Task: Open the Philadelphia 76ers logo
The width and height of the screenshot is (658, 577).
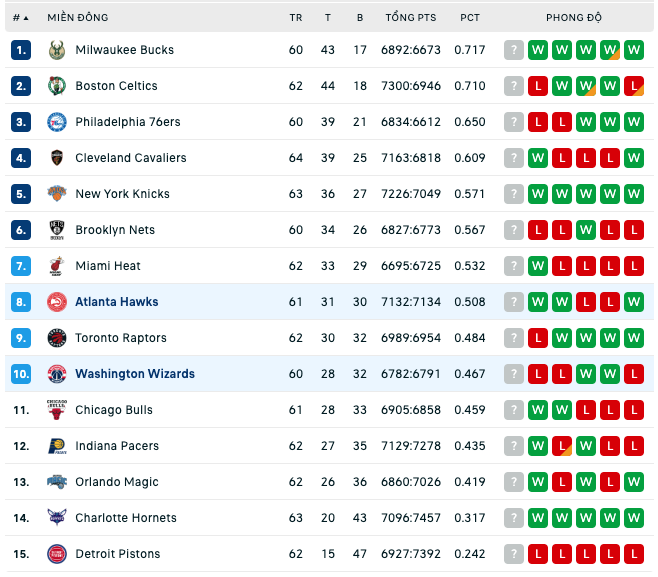Action: [x=57, y=122]
